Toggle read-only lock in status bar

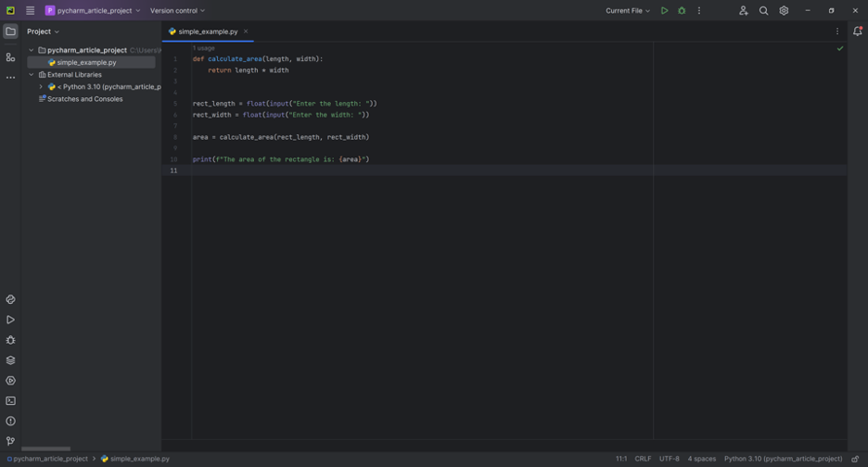pos(855,459)
